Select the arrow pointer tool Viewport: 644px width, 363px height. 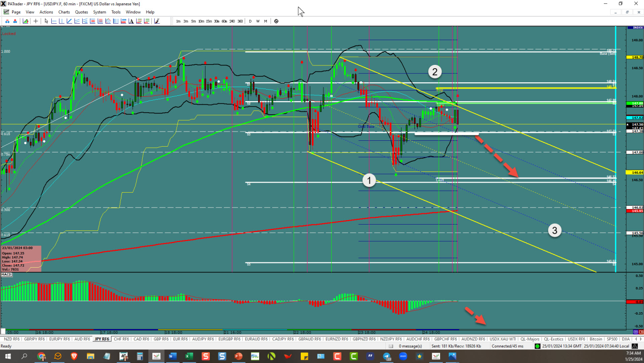click(x=46, y=21)
